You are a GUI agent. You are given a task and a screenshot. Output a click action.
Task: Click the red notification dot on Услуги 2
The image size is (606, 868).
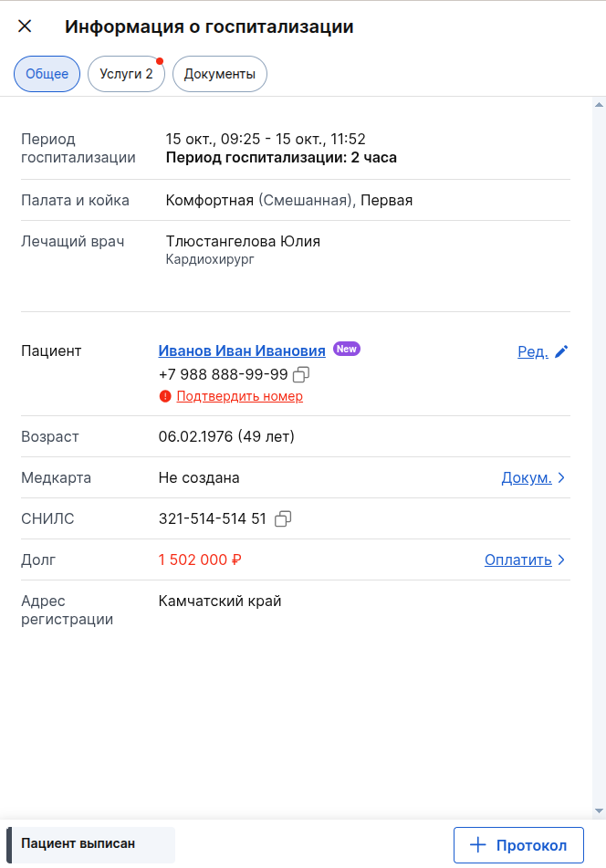pos(160,61)
